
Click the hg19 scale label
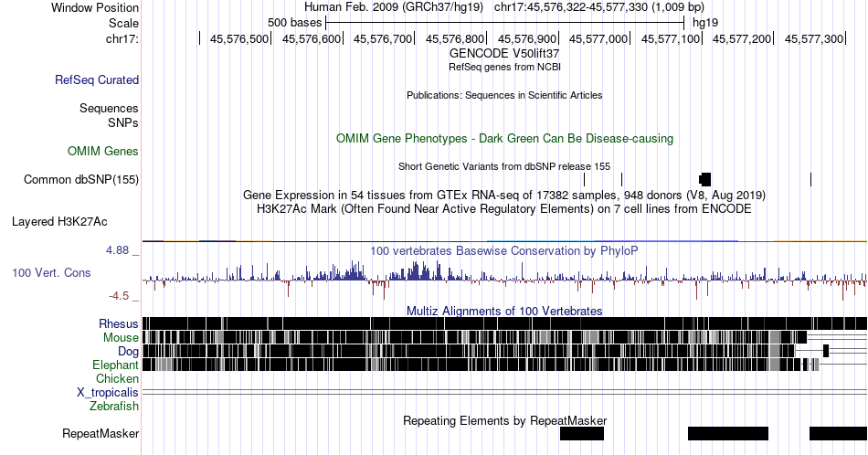click(x=705, y=23)
